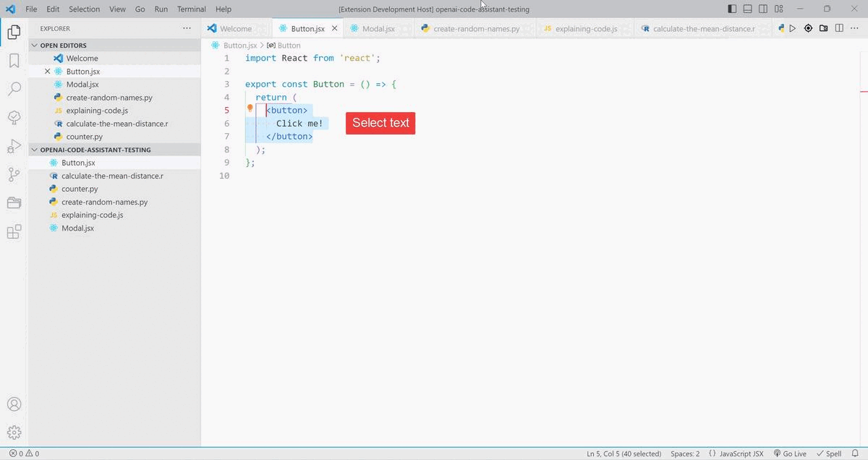This screenshot has width=868, height=460.
Task: Open the tree-shaped extension view icon
Action: (x=14, y=117)
